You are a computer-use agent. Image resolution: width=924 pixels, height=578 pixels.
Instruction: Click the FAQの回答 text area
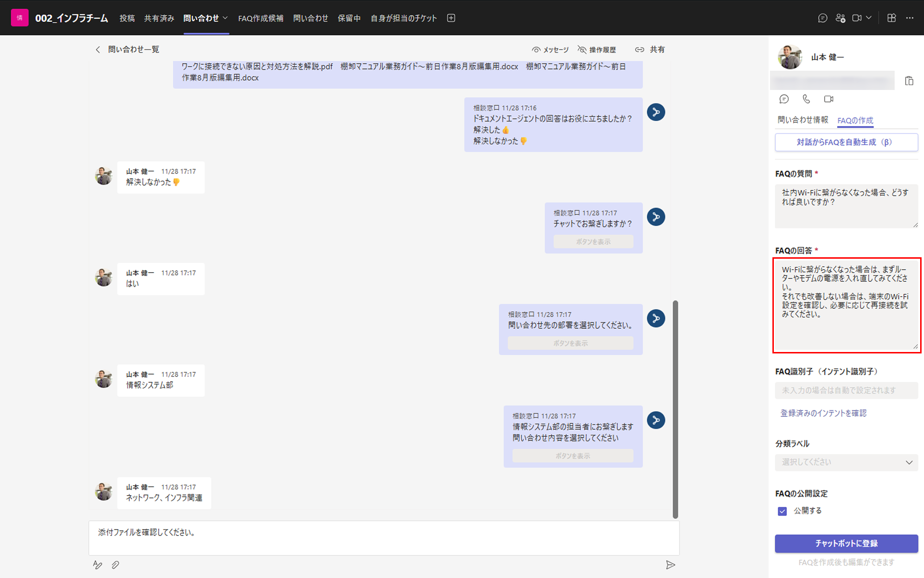point(846,305)
